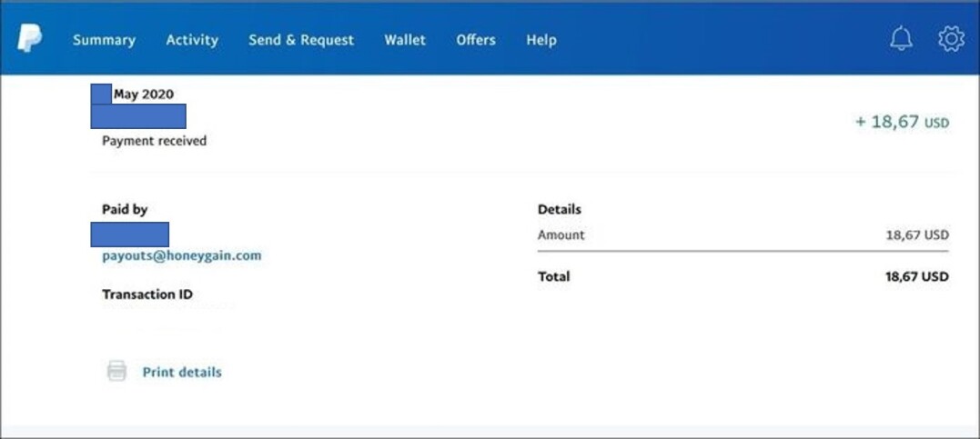Viewport: 980px width, 439px height.
Task: Open the notifications bell
Action: click(x=901, y=39)
